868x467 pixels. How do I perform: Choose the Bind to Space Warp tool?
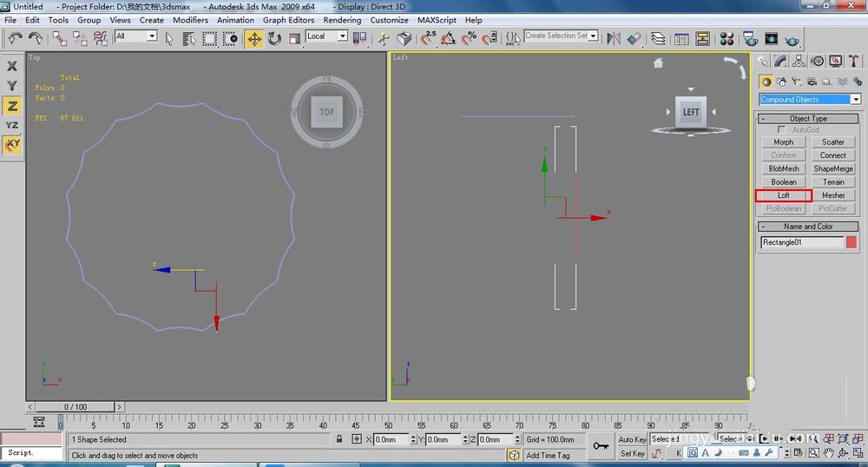pos(100,38)
